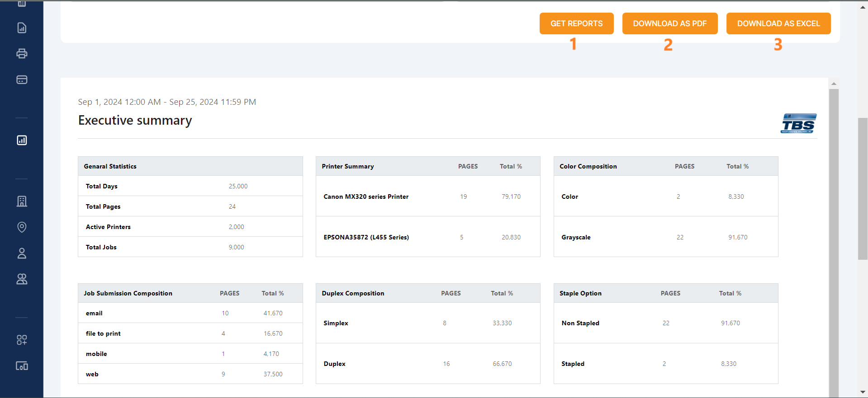This screenshot has height=398, width=868.
Task: Open the document report icon in sidebar
Action: tap(22, 28)
